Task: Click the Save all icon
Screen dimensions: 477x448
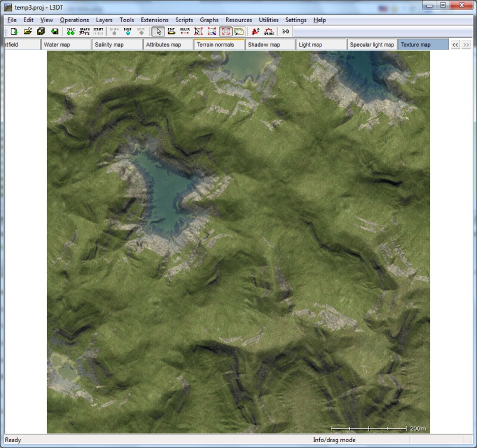Action: coord(41,32)
